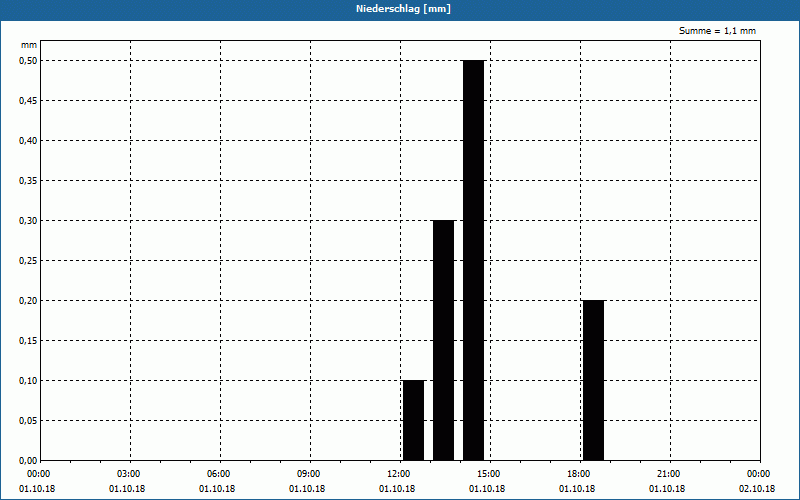
Task: Click the 0,30 mm precipitation bar
Action: pyautogui.click(x=443, y=340)
